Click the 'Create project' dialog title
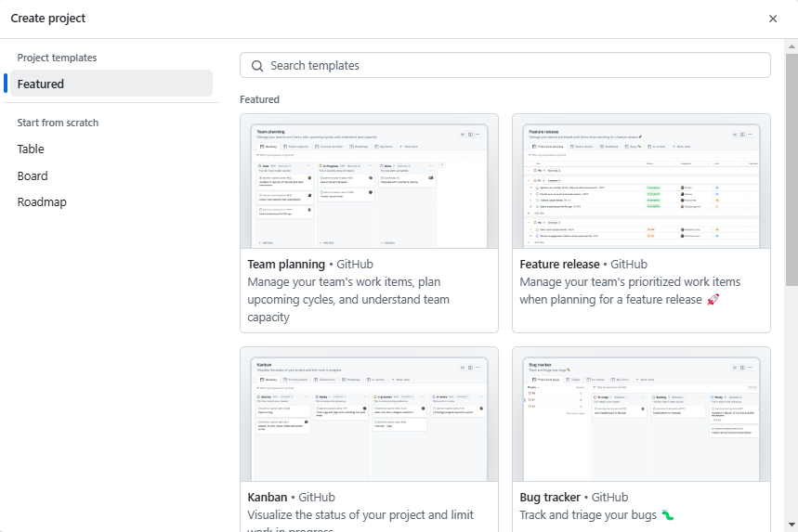 [48, 19]
